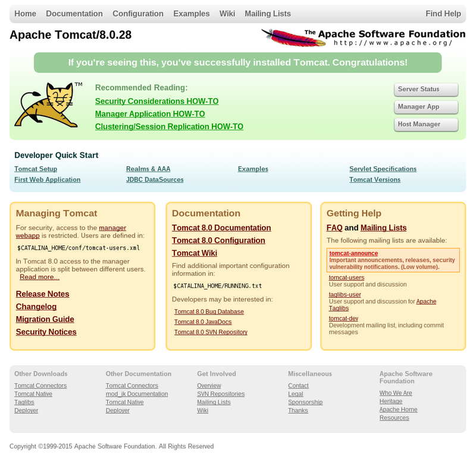Click the tomcat-announce mailing list link
476x455 pixels.
tap(353, 253)
